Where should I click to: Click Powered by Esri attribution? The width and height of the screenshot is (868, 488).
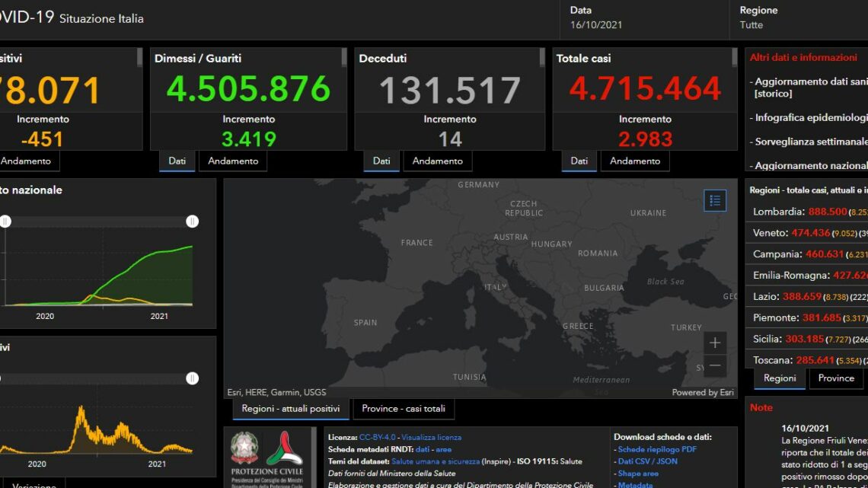pyautogui.click(x=703, y=392)
